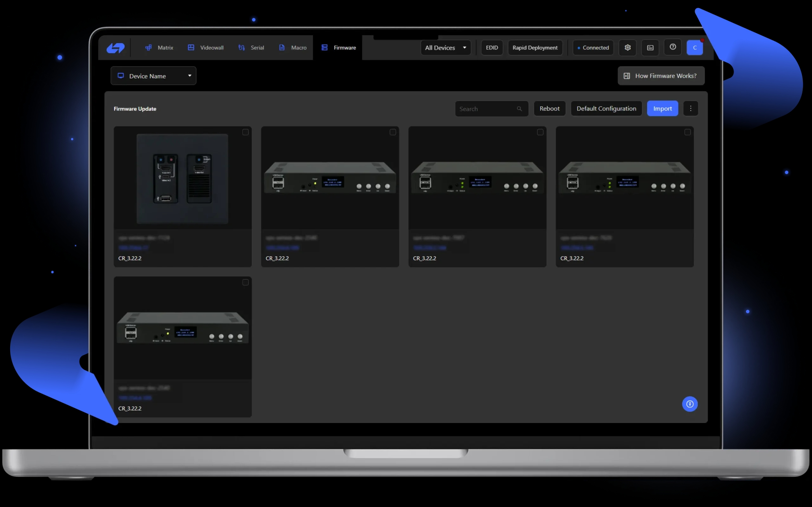Switch to Rapid Deployment
The width and height of the screenshot is (812, 507).
pyautogui.click(x=535, y=47)
